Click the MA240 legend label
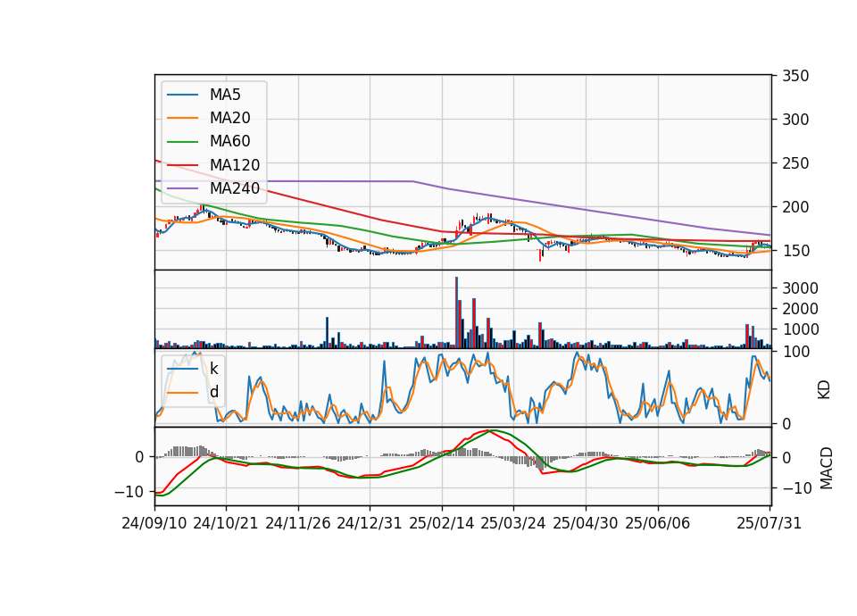Viewport: 857px width, 616px height. [235, 188]
